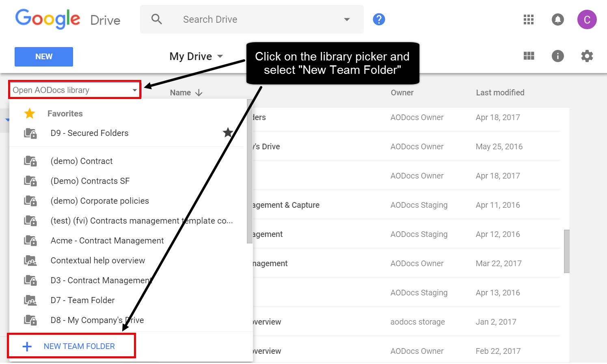607x364 pixels.
Task: Click the row modified Apr 12, 2016
Action: (406, 234)
